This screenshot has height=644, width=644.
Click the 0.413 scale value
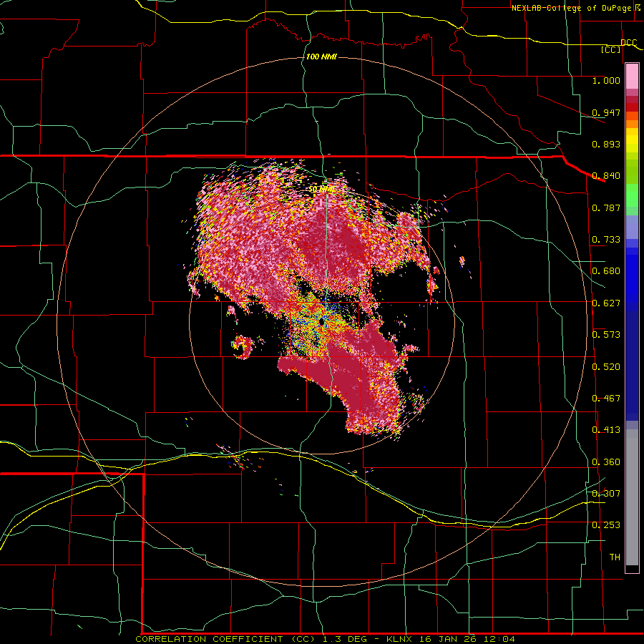tap(606, 430)
